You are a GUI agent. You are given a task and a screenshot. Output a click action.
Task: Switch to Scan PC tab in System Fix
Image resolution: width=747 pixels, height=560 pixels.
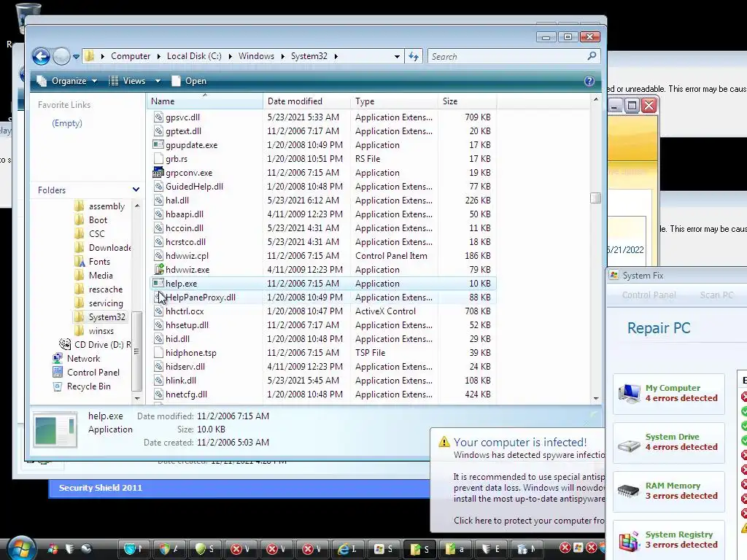coord(716,295)
